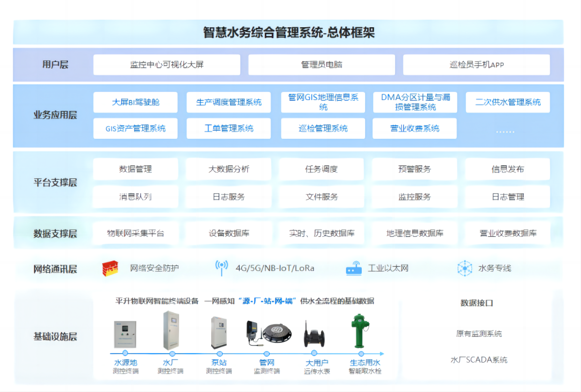Click the 水源地 timeline node
This screenshot has width=581, height=392.
pos(125,353)
